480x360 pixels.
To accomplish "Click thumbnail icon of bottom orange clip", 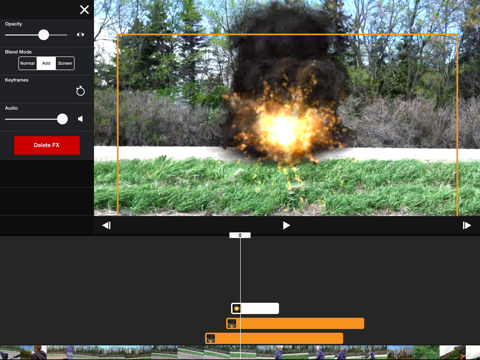I will pos(211,338).
